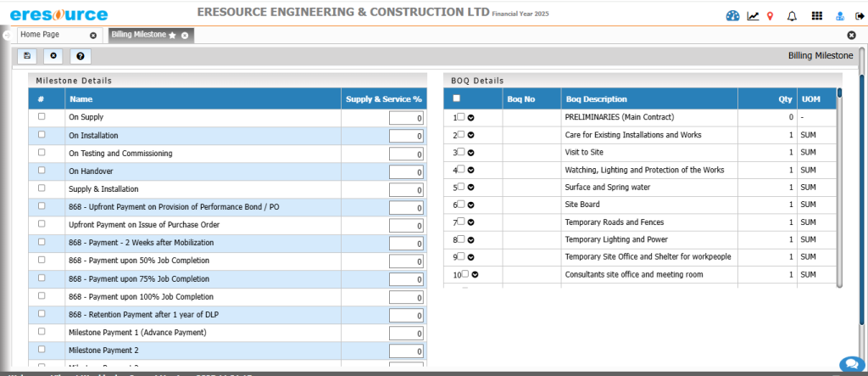Check the On Supply milestone checkbox

pos(42,117)
